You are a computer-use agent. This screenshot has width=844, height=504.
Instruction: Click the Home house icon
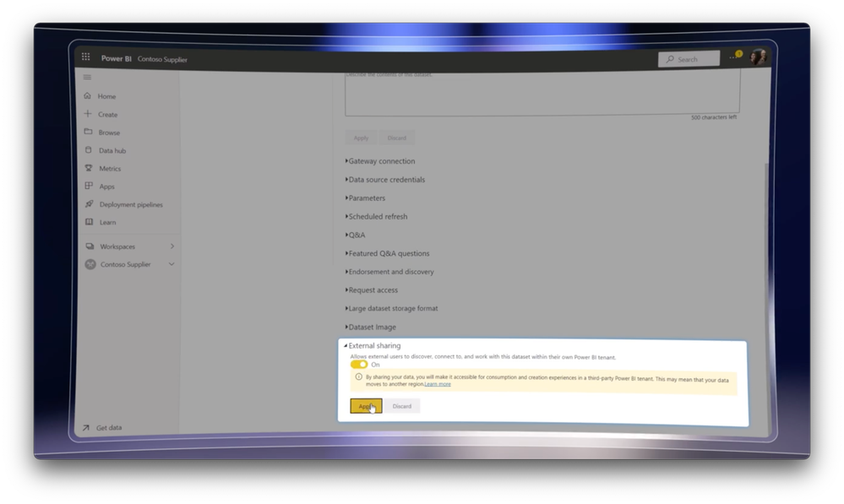(88, 95)
